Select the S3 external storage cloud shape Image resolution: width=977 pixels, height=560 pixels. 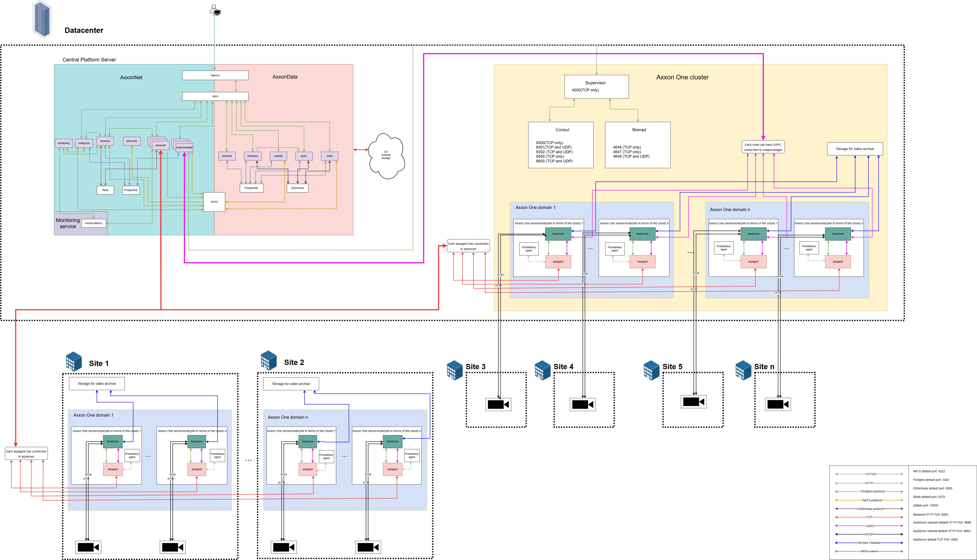coord(386,155)
